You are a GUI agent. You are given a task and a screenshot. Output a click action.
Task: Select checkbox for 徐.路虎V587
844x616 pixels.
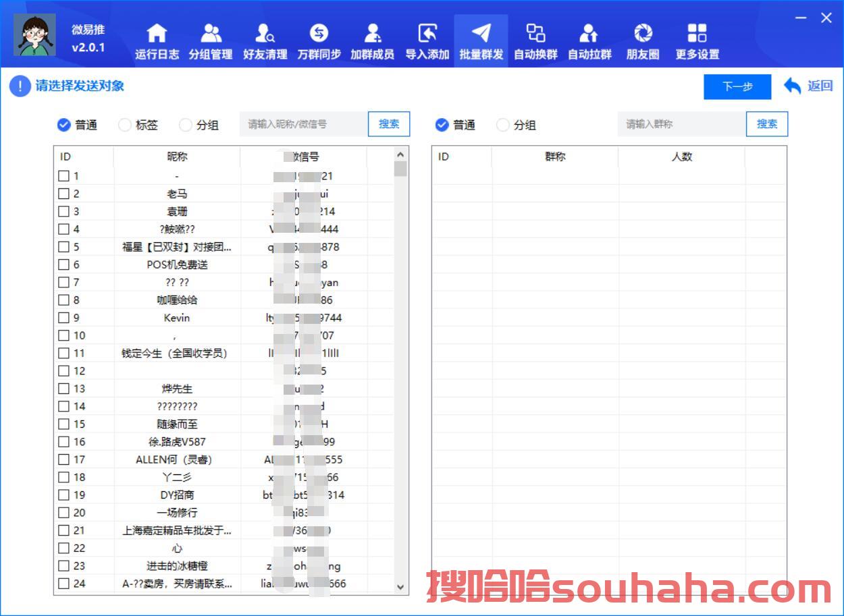63,442
